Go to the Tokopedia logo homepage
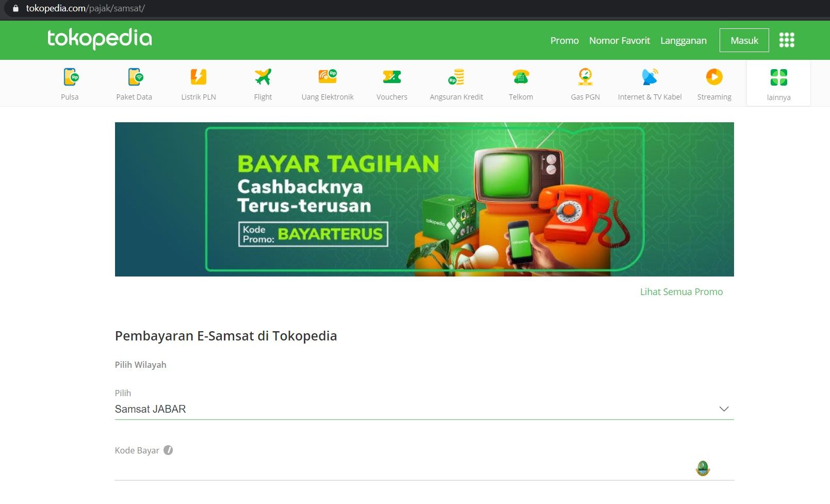This screenshot has width=830, height=504. [x=100, y=39]
